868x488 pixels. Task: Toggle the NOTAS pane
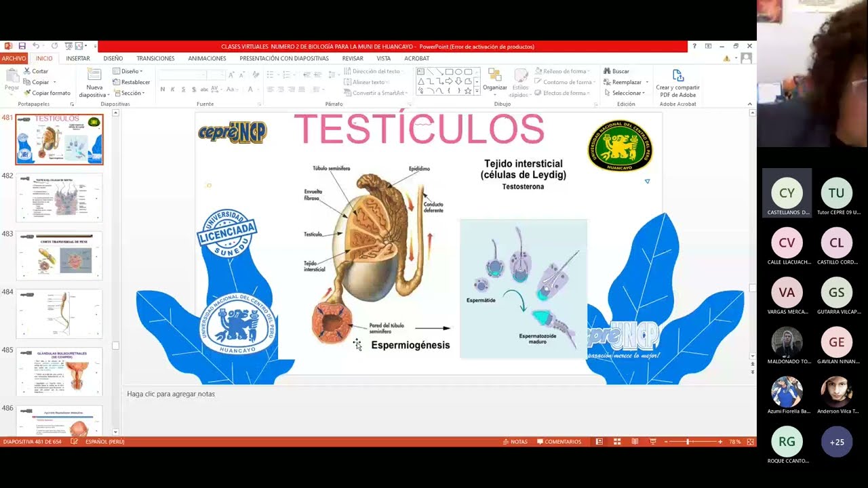[515, 442]
